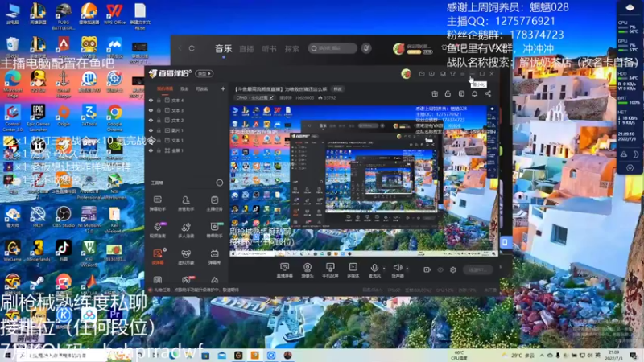
Task: Expand toolbox more options circle button
Action: point(220,183)
